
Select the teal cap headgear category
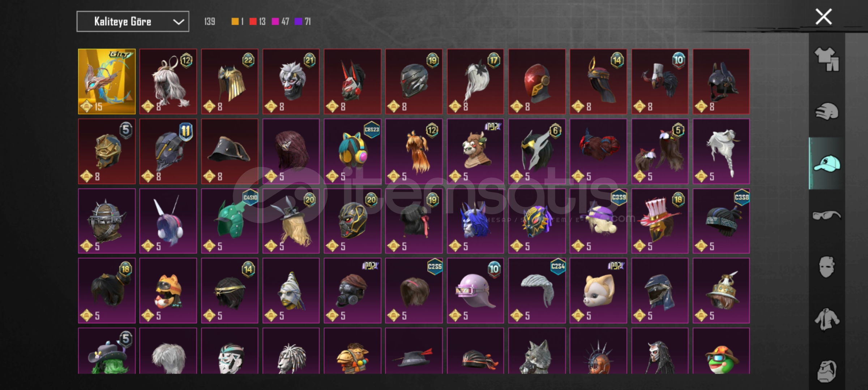tap(826, 164)
